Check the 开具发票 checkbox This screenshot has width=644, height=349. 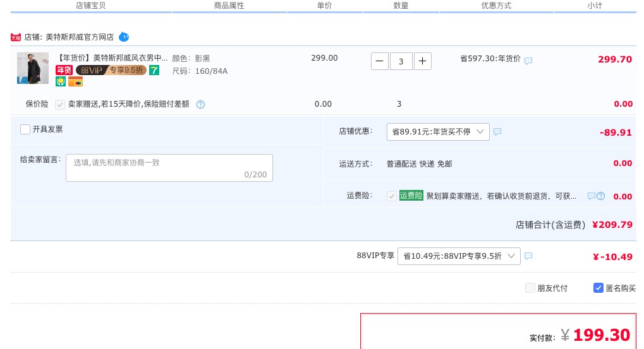point(25,129)
